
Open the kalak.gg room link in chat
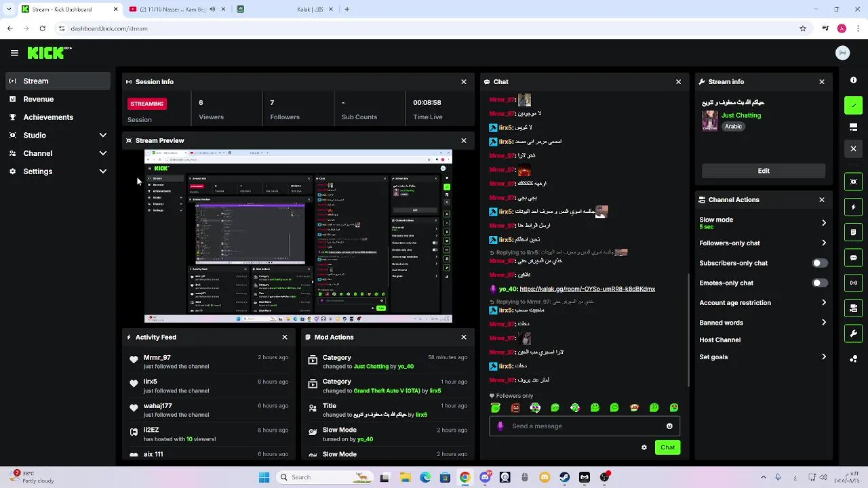pyautogui.click(x=587, y=289)
